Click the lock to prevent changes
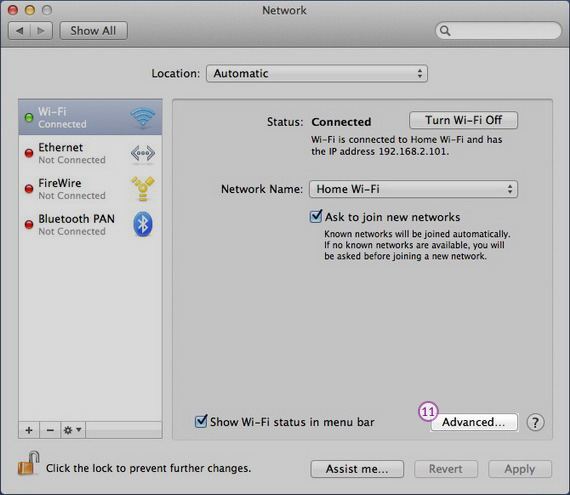This screenshot has height=495, width=570. click(28, 464)
